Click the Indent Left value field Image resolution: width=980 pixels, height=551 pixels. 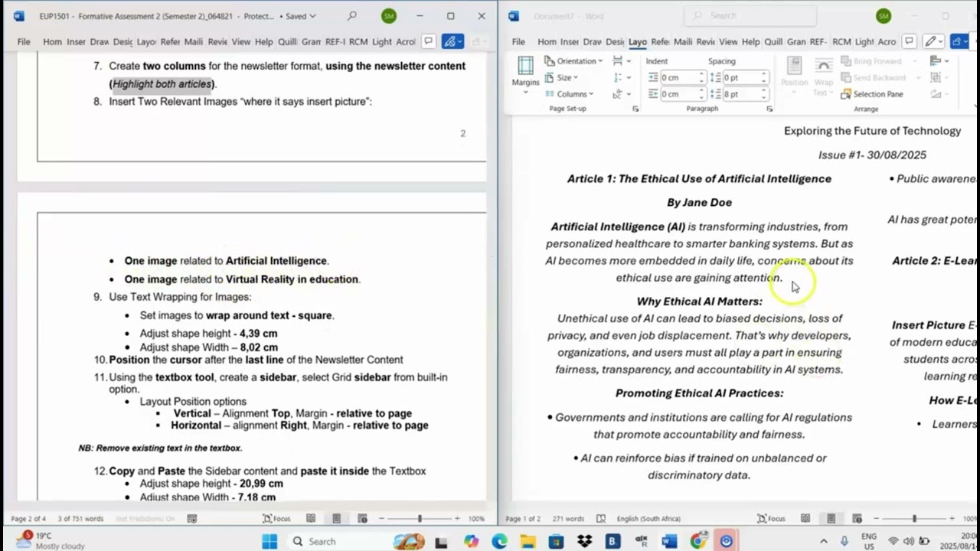coord(678,77)
